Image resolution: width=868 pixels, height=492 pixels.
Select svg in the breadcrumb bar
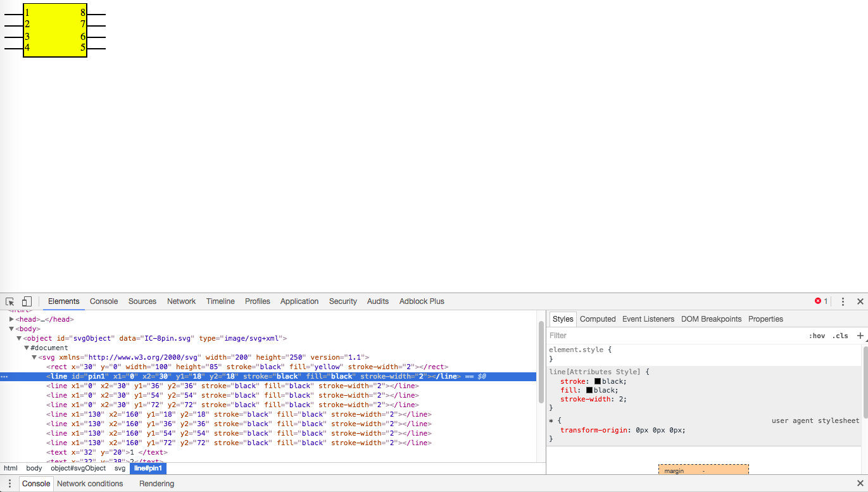(120, 468)
